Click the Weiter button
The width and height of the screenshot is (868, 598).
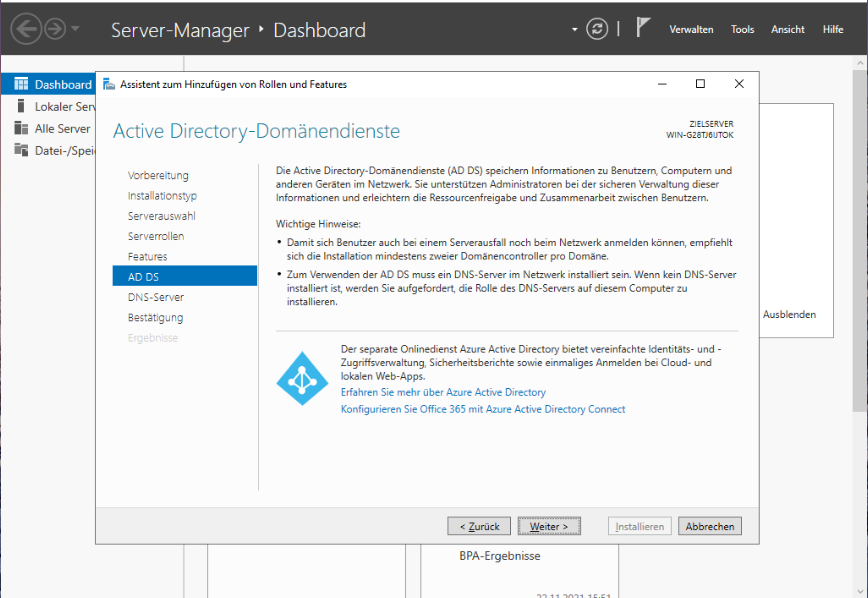[x=549, y=526]
